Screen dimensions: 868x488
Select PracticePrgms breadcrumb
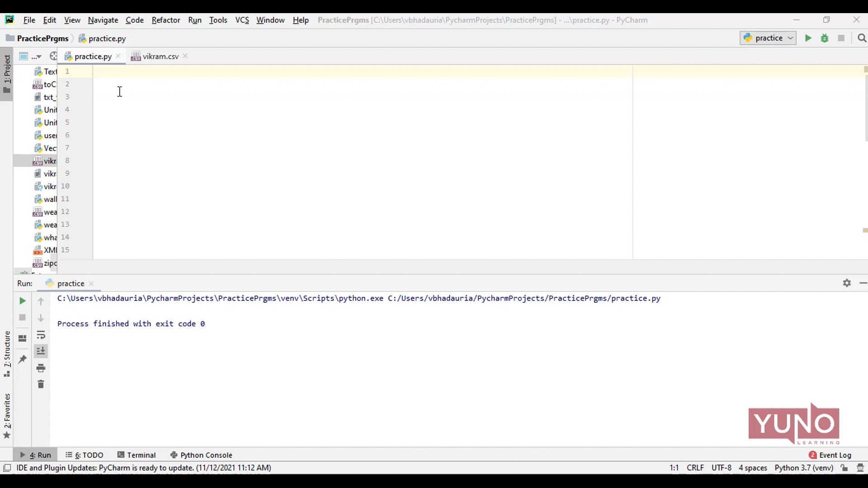tap(37, 38)
